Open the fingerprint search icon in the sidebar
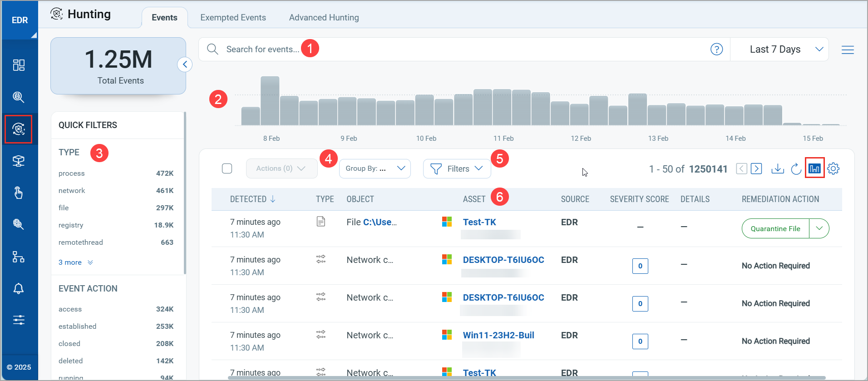 [x=19, y=224]
